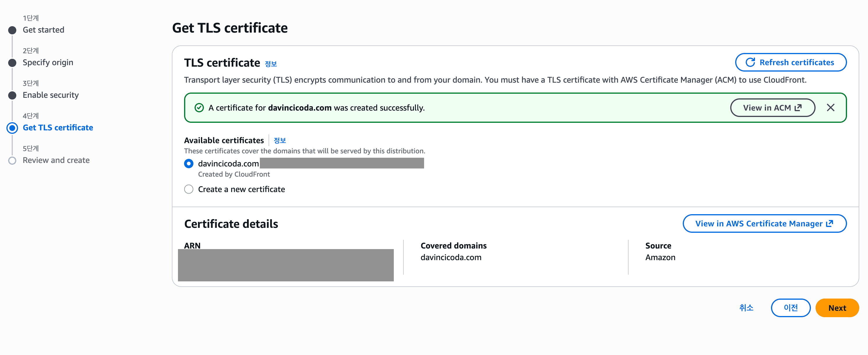
Task: Select the Create a new certificate option
Action: [x=189, y=189]
